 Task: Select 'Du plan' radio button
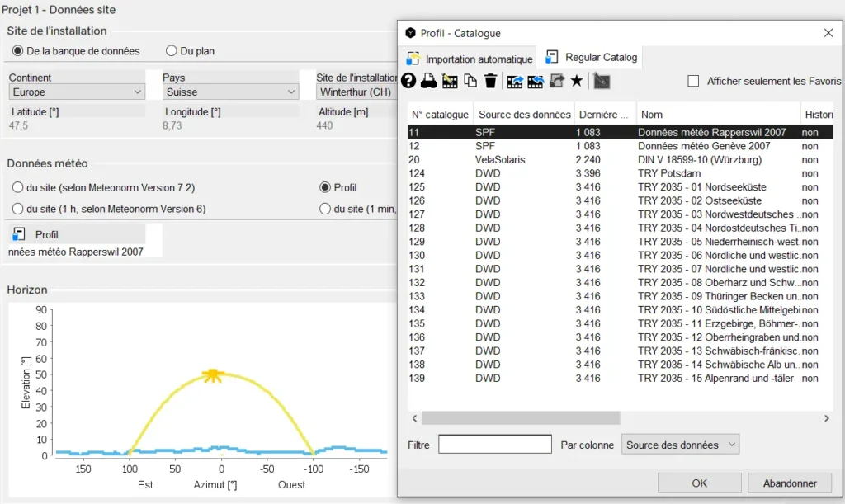172,51
